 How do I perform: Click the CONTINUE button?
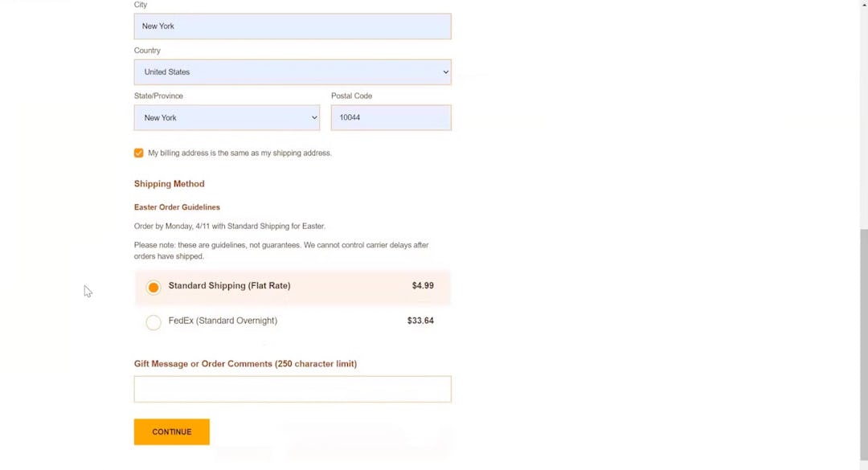coord(171,431)
